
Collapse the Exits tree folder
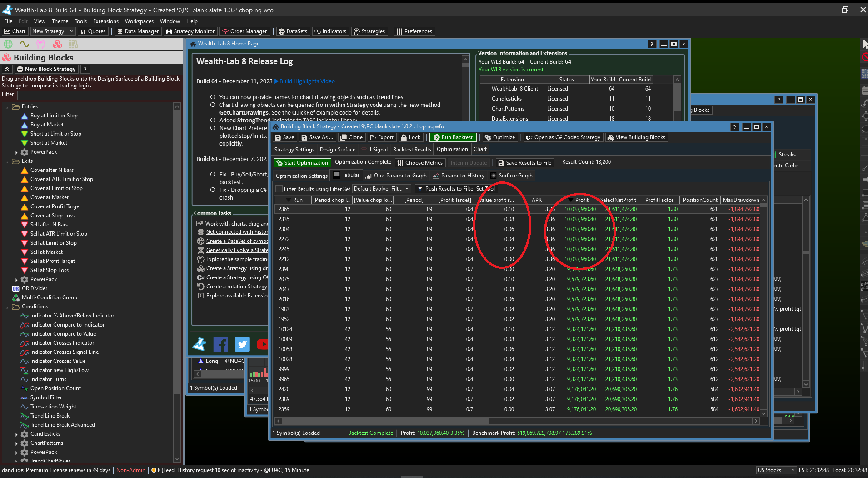tap(8, 161)
